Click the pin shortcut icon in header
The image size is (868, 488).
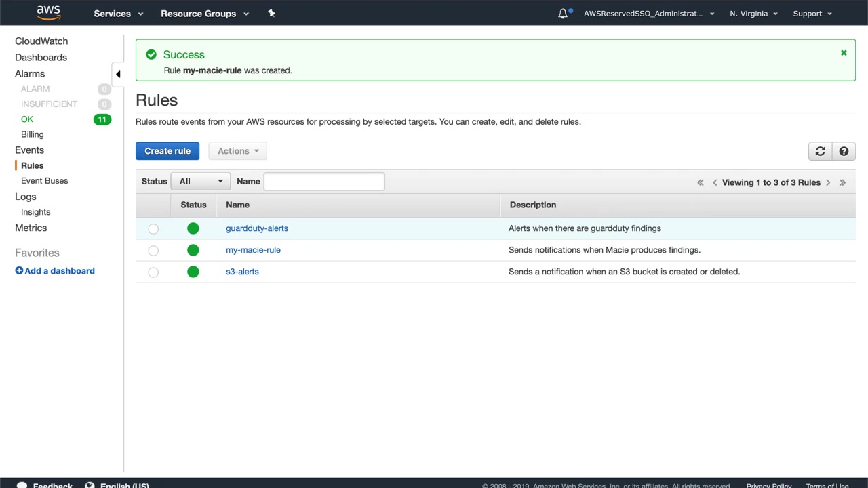[271, 13]
